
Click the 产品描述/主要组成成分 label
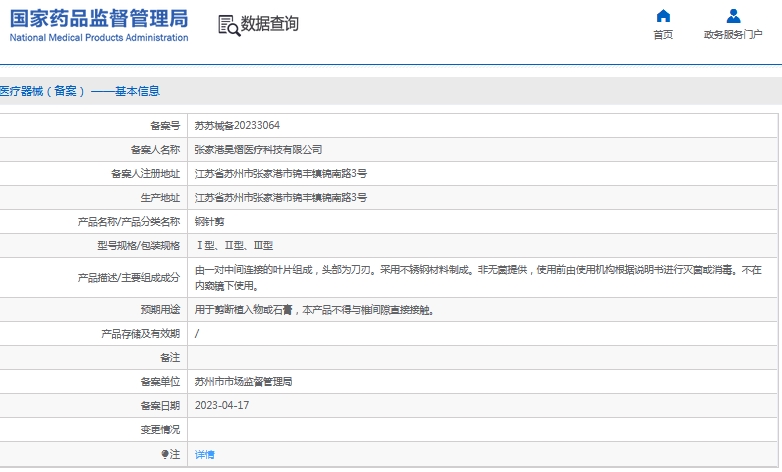(x=129, y=278)
